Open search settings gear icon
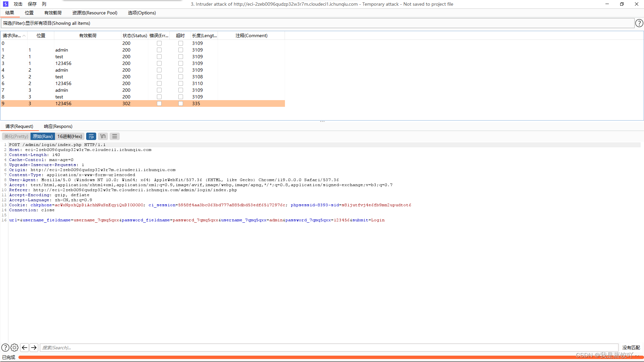This screenshot has height=362, width=644. 14,348
